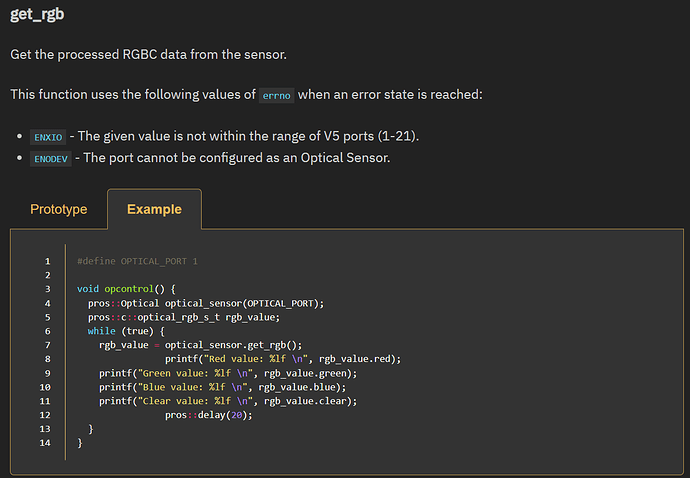This screenshot has height=478, width=690.
Task: Click line number 14 in gutter
Action: [45, 443]
